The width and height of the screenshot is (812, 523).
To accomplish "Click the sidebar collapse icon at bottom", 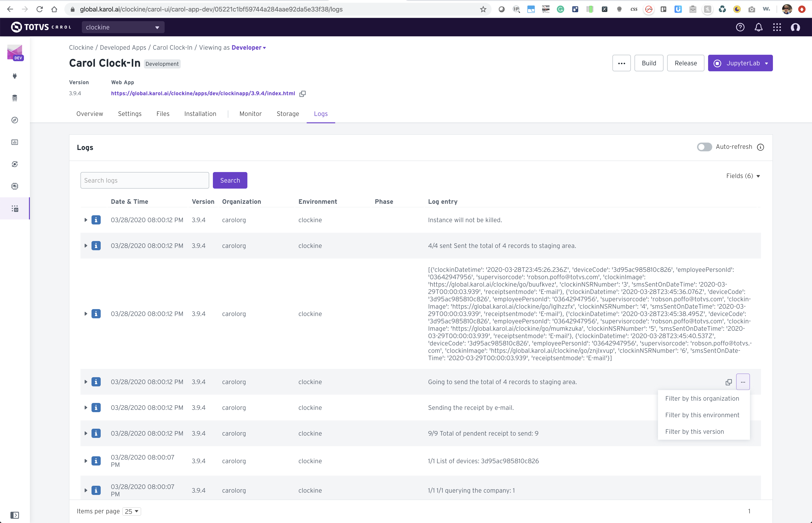I will [14, 515].
